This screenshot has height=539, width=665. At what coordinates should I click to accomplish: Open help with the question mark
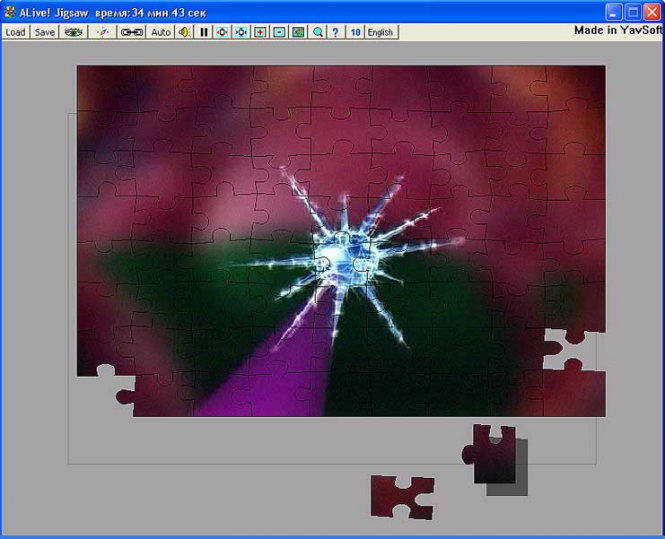click(x=335, y=32)
